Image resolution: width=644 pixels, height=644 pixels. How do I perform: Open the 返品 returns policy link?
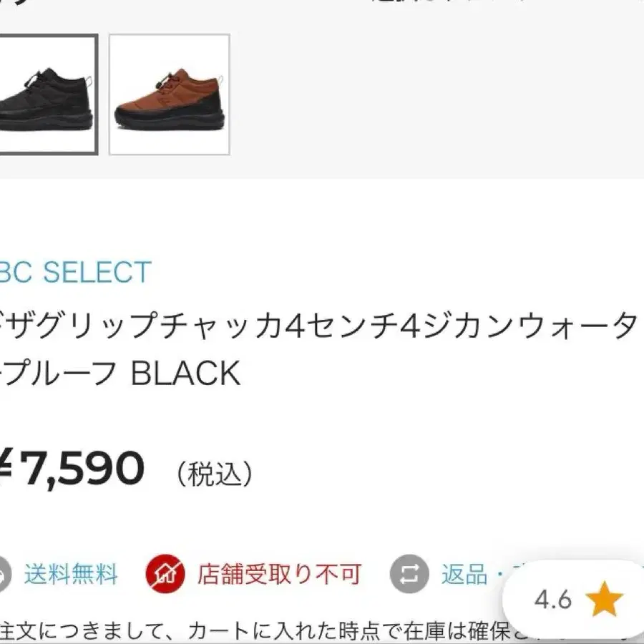pyautogui.click(x=464, y=574)
